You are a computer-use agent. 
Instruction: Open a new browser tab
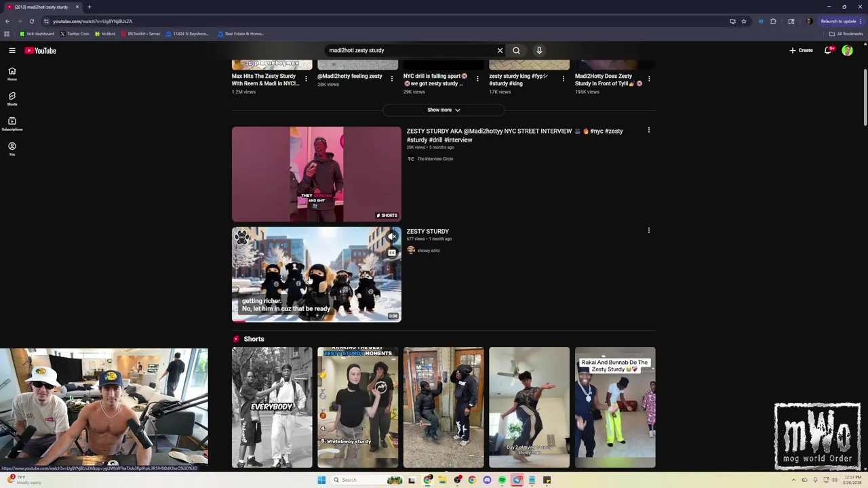pyautogui.click(x=89, y=7)
